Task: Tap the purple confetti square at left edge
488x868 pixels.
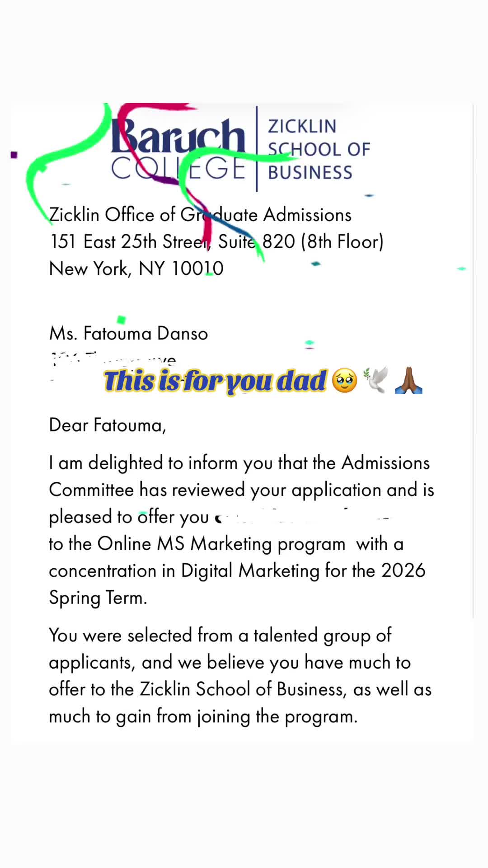Action: pyautogui.click(x=14, y=155)
